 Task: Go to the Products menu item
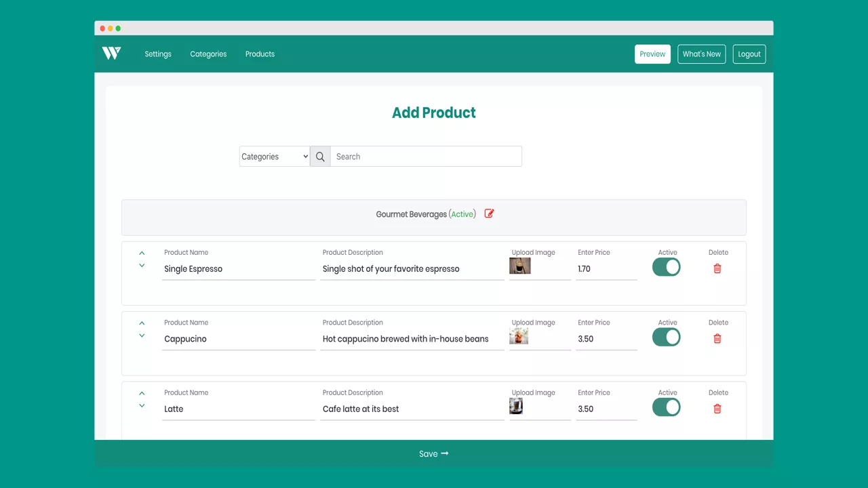point(260,54)
